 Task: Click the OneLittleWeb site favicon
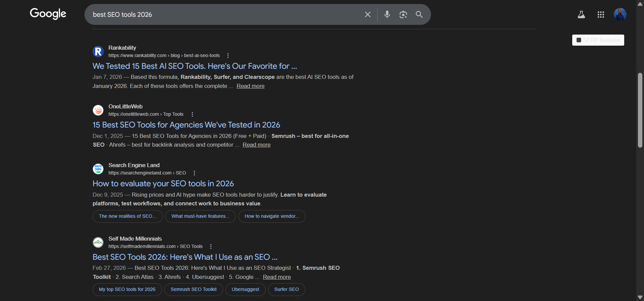coord(98,110)
